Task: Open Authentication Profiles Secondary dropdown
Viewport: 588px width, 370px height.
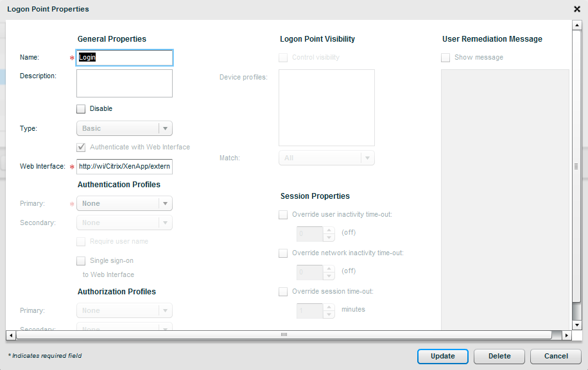Action: tap(125, 223)
